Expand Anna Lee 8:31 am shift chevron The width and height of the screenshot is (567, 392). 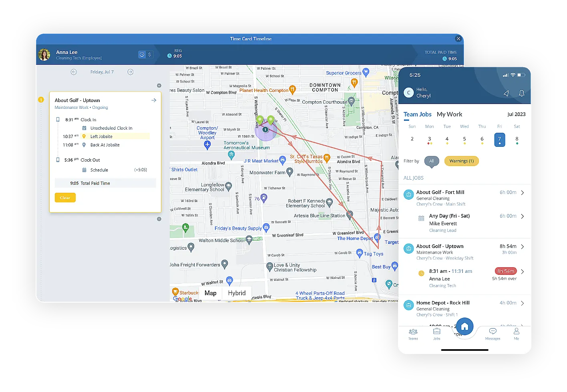tap(523, 272)
